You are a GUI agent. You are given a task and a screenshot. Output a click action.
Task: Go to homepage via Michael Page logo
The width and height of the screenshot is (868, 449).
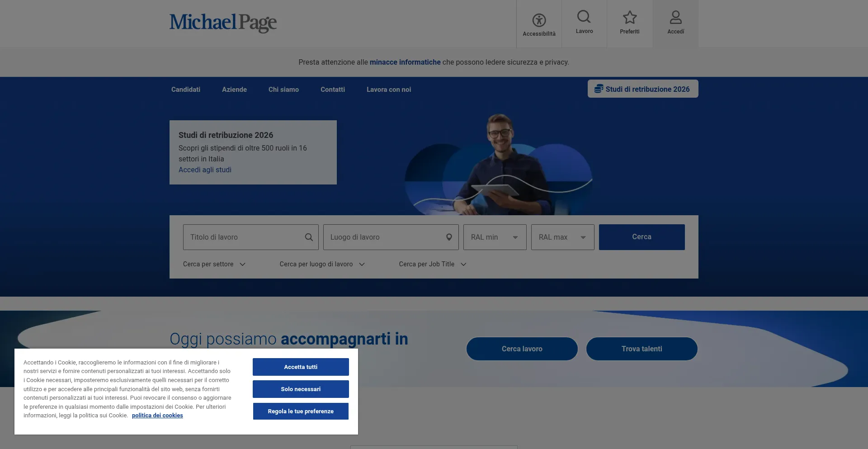223,23
